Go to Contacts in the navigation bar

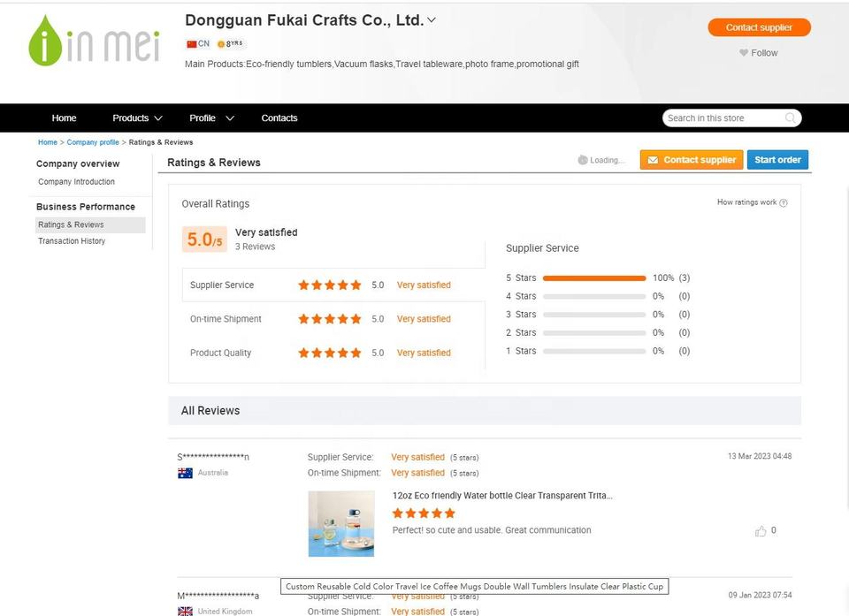click(279, 118)
